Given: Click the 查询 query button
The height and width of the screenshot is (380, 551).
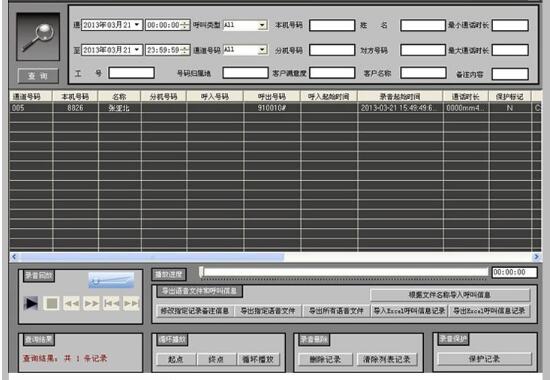Looking at the screenshot, I should tap(38, 76).
